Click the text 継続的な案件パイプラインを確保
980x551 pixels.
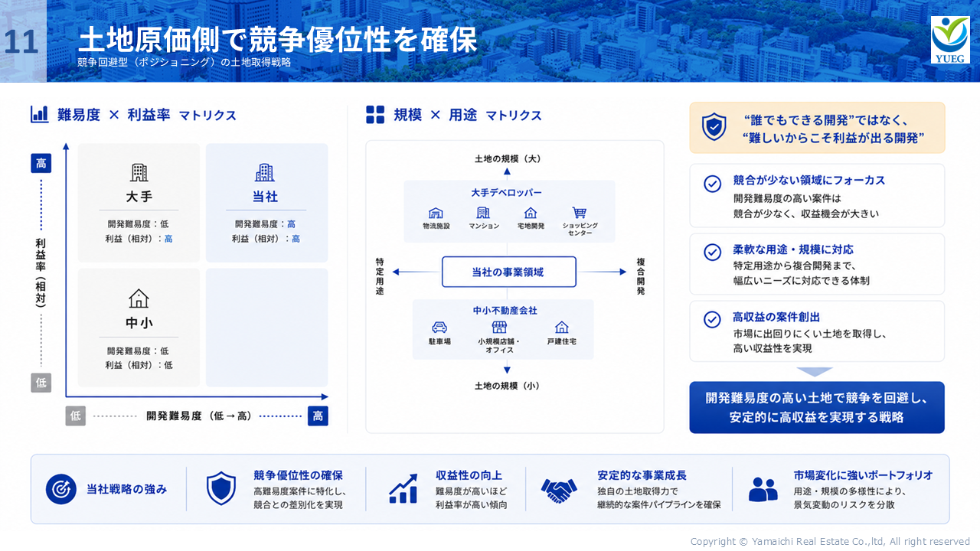[x=659, y=504]
